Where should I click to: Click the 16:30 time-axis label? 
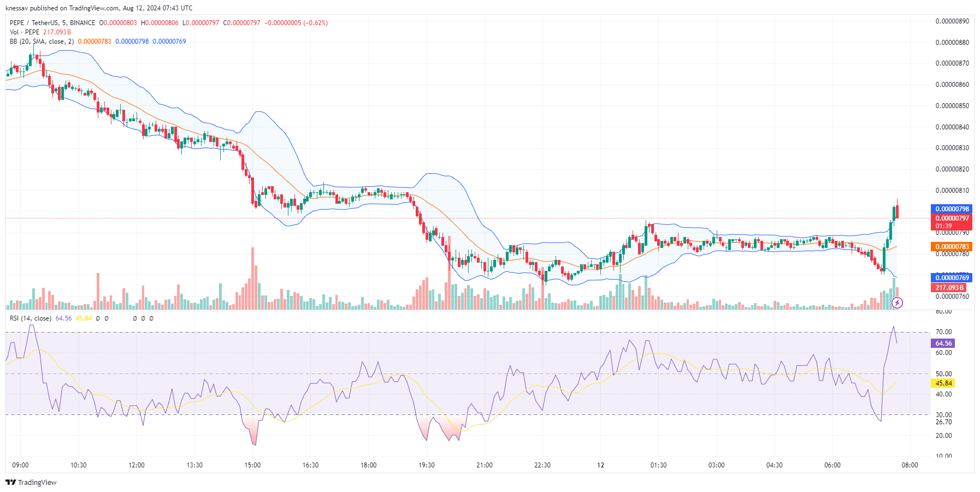pos(310,465)
